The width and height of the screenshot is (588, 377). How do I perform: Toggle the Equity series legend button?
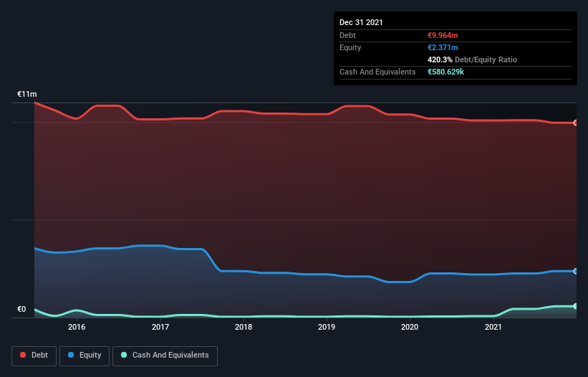(x=85, y=355)
